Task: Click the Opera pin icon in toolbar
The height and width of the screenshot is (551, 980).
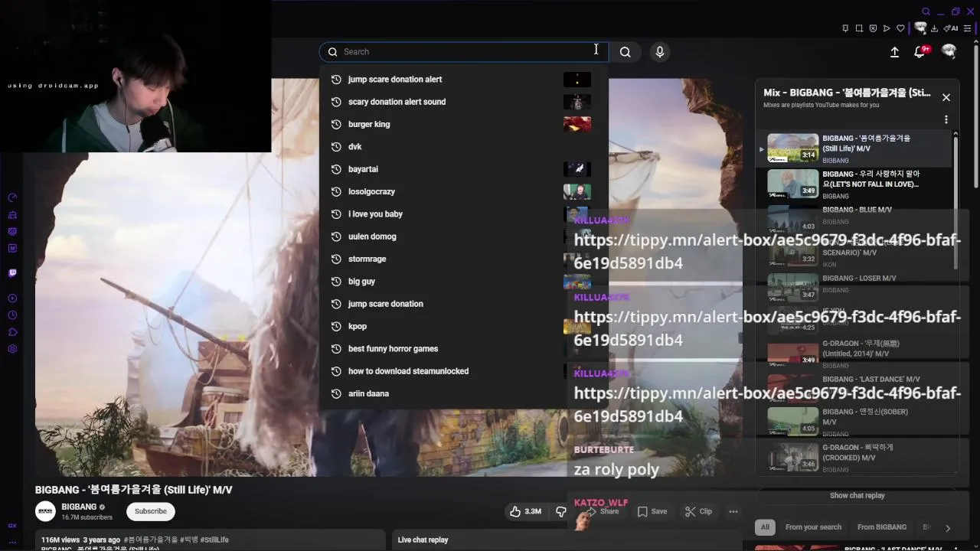Action: point(845,28)
